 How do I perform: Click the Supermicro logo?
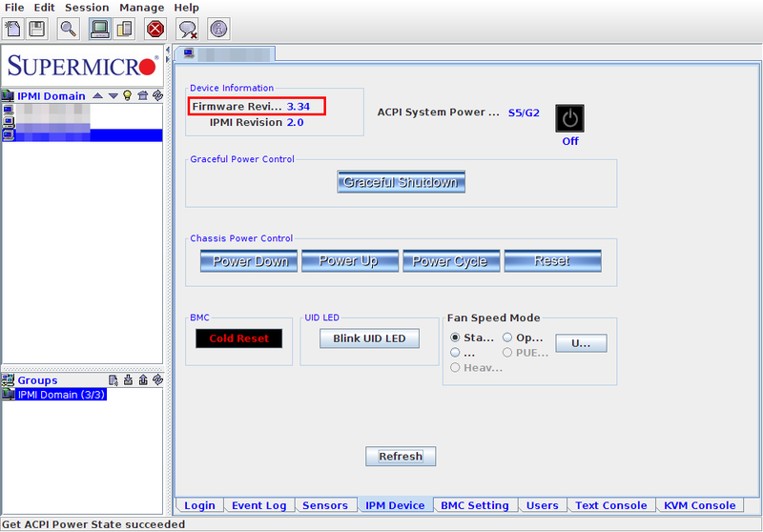(83, 66)
